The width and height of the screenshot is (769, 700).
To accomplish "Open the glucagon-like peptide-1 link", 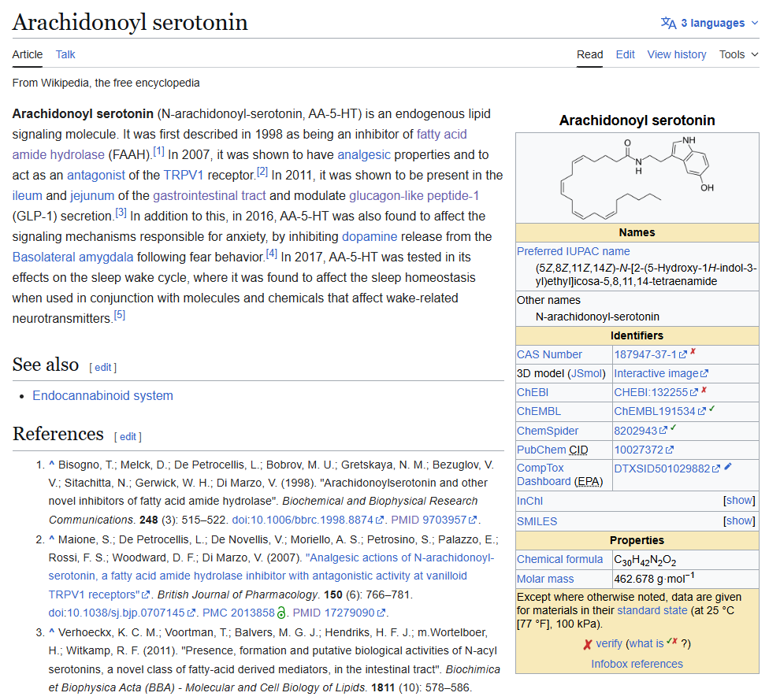I will point(414,196).
